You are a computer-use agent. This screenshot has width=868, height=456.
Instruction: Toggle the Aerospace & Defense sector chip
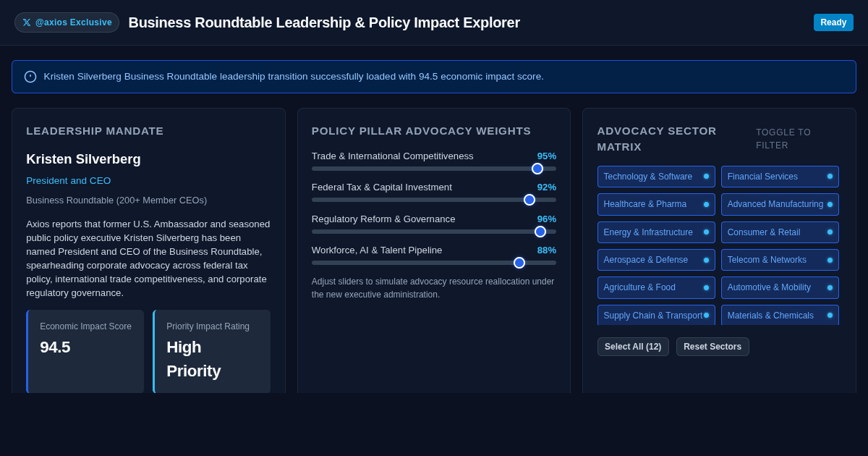(x=656, y=260)
